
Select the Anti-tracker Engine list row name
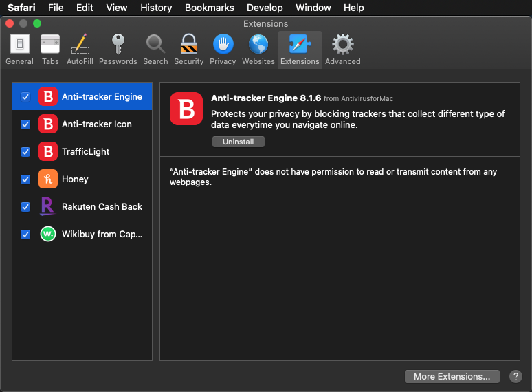(102, 97)
